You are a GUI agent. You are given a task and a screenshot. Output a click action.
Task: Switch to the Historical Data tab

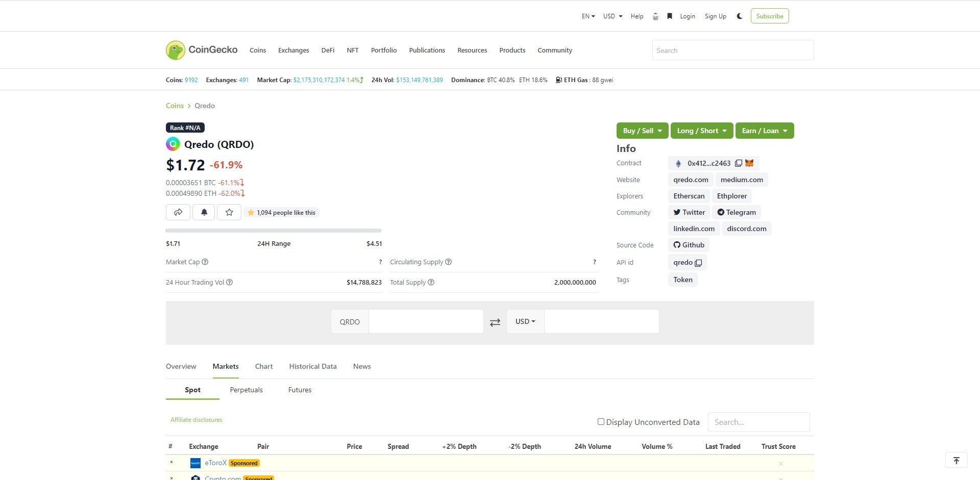pyautogui.click(x=312, y=366)
